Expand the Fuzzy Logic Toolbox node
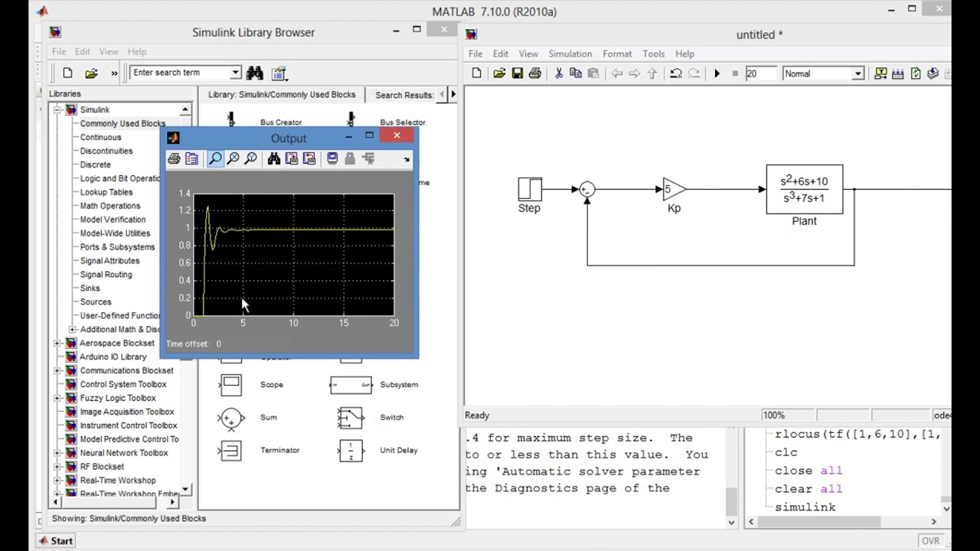 tap(57, 398)
